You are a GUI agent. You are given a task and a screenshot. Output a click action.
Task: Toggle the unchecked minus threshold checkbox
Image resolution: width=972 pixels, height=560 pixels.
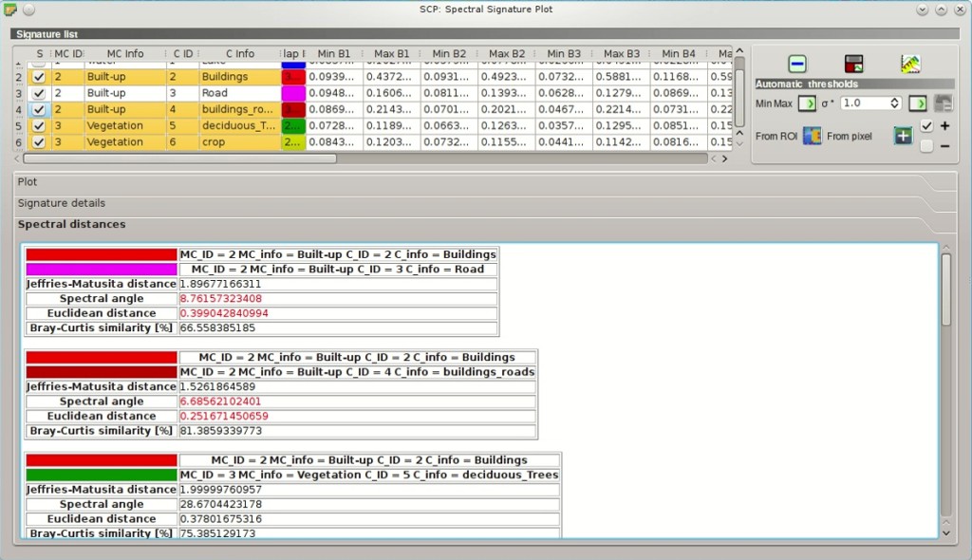click(926, 146)
